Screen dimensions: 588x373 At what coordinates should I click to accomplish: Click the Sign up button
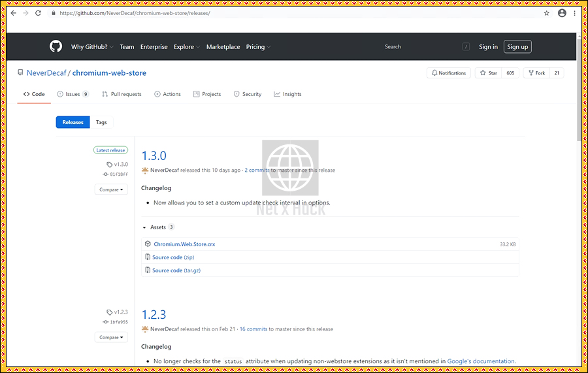point(517,47)
